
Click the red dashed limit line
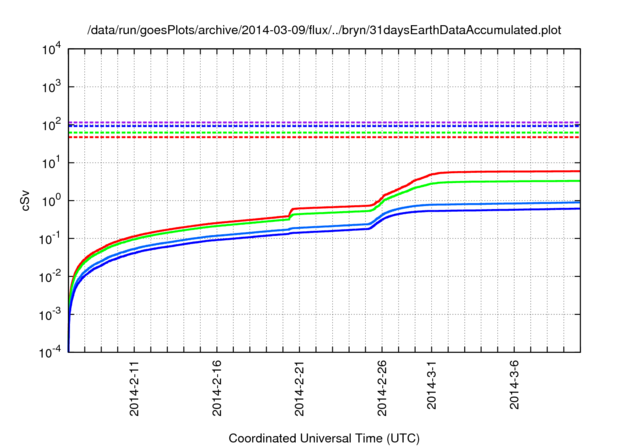pos(324,137)
